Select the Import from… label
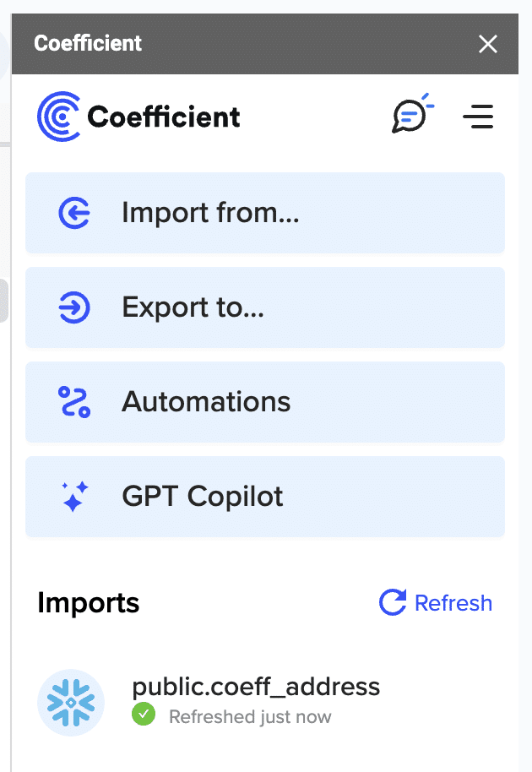The width and height of the screenshot is (532, 772). pyautogui.click(x=210, y=213)
